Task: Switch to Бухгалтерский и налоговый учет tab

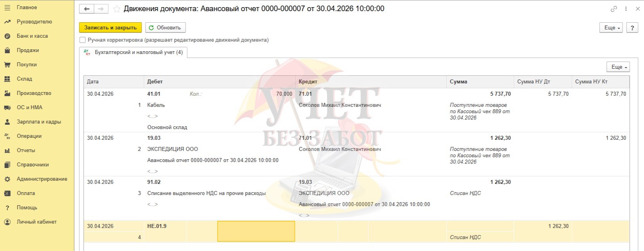Action: click(133, 52)
